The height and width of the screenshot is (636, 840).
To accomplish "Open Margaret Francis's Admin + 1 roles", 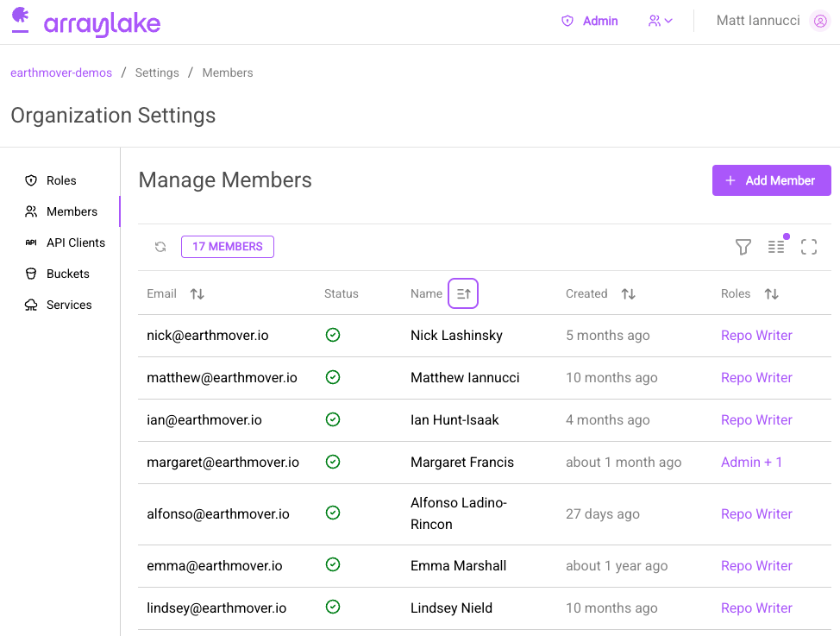I will [752, 462].
